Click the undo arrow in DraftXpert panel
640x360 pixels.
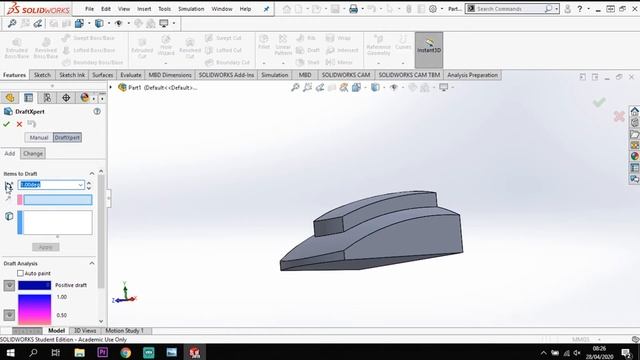tap(31, 124)
